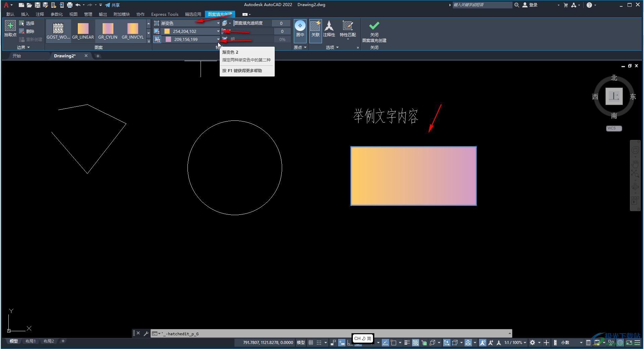The image size is (644, 349).
Task: Open the 注释 ribbon tab
Action: (40, 14)
